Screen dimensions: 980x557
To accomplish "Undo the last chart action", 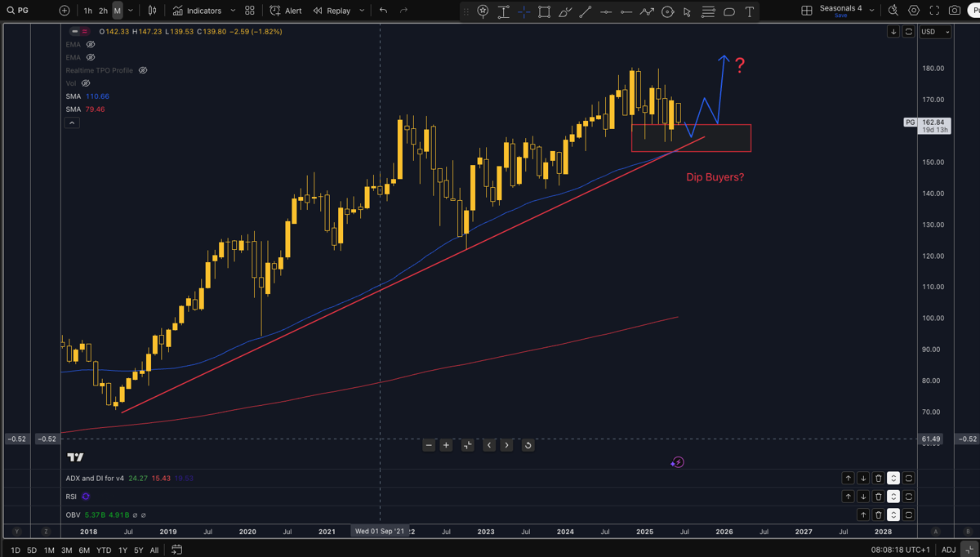I will point(384,11).
